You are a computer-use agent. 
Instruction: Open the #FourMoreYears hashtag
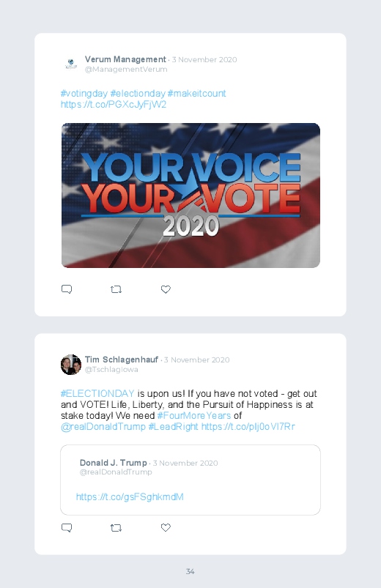(194, 415)
